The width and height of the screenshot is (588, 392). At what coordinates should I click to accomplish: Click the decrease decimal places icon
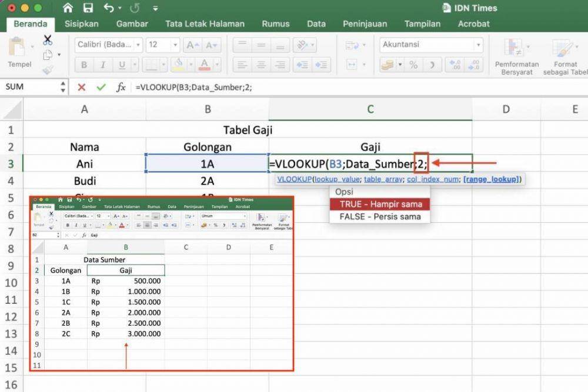[473, 65]
